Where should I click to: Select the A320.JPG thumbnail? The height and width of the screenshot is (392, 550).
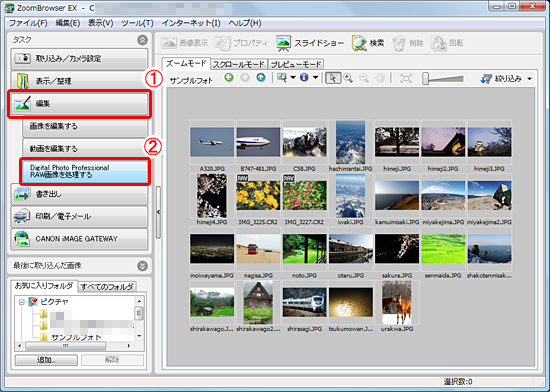pos(212,142)
